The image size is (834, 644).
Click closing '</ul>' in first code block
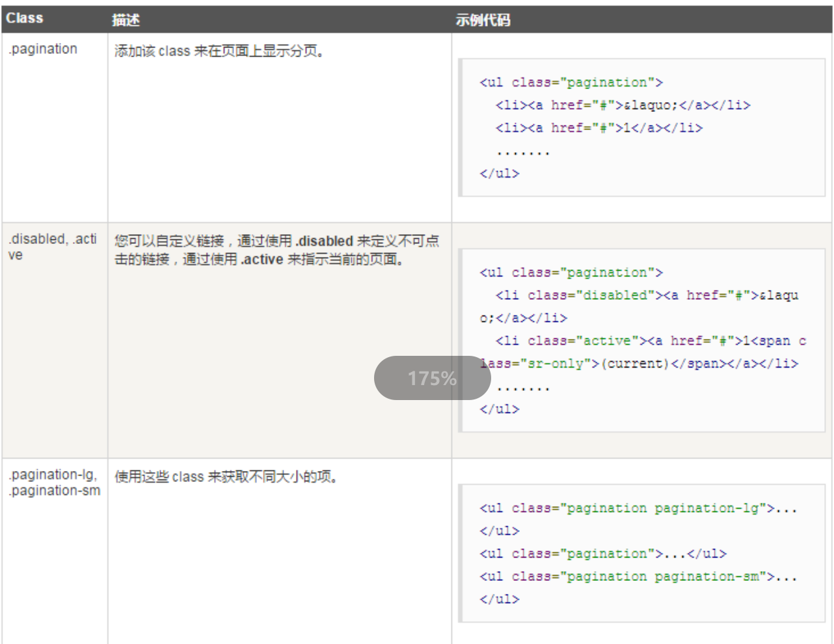tap(499, 174)
